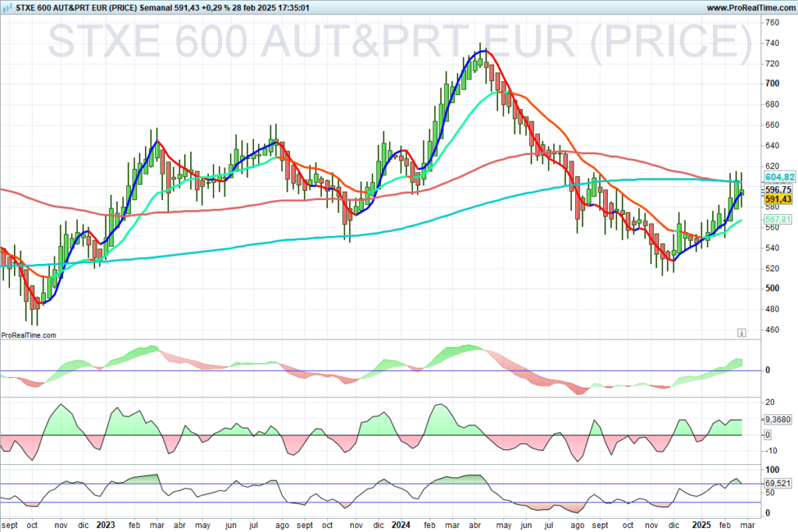Click the ProRealTime.com watermark at chart bottom-left
Screen dimensions: 798x532
point(29,335)
